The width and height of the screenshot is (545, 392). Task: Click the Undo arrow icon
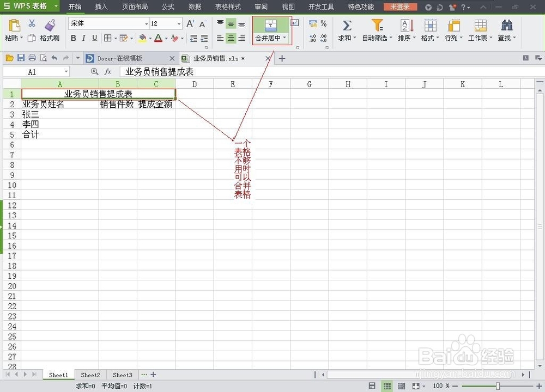click(x=54, y=58)
